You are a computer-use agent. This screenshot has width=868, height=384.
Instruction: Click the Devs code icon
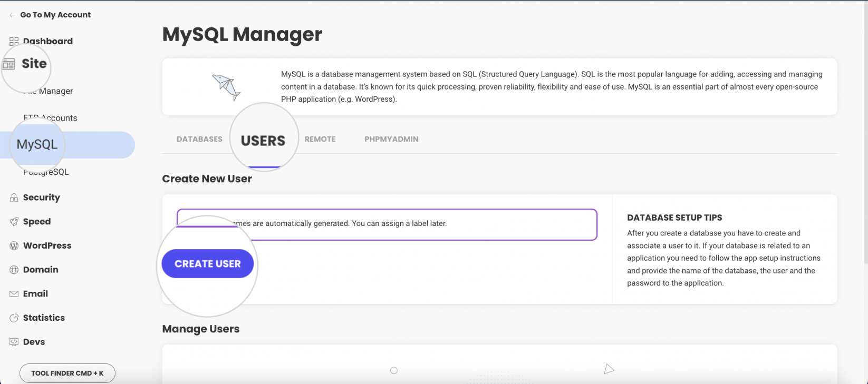click(14, 342)
